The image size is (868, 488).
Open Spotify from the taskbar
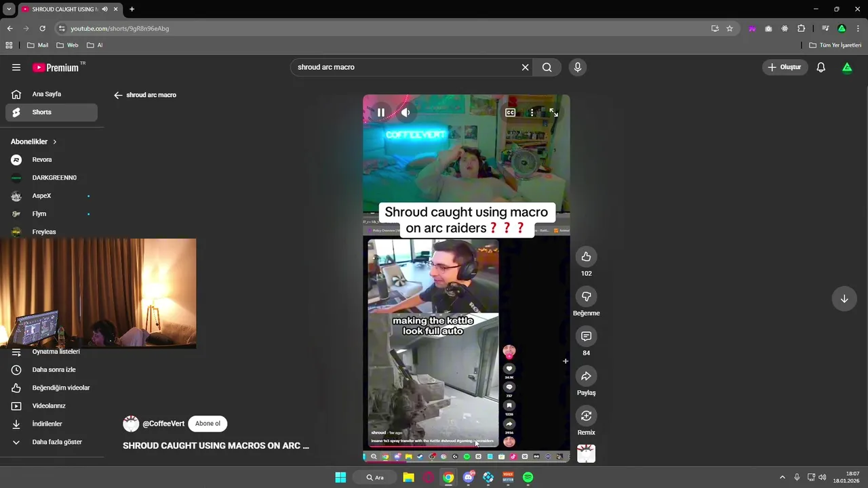pyautogui.click(x=528, y=478)
